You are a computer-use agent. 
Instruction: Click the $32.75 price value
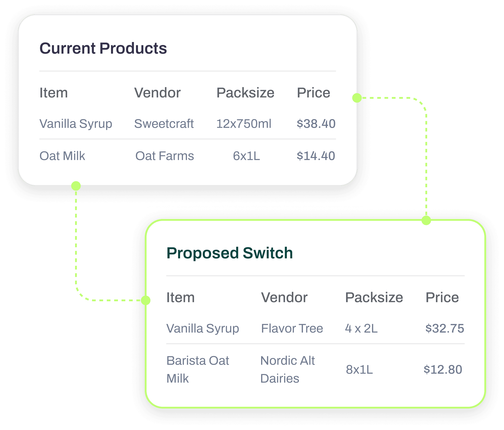point(445,328)
